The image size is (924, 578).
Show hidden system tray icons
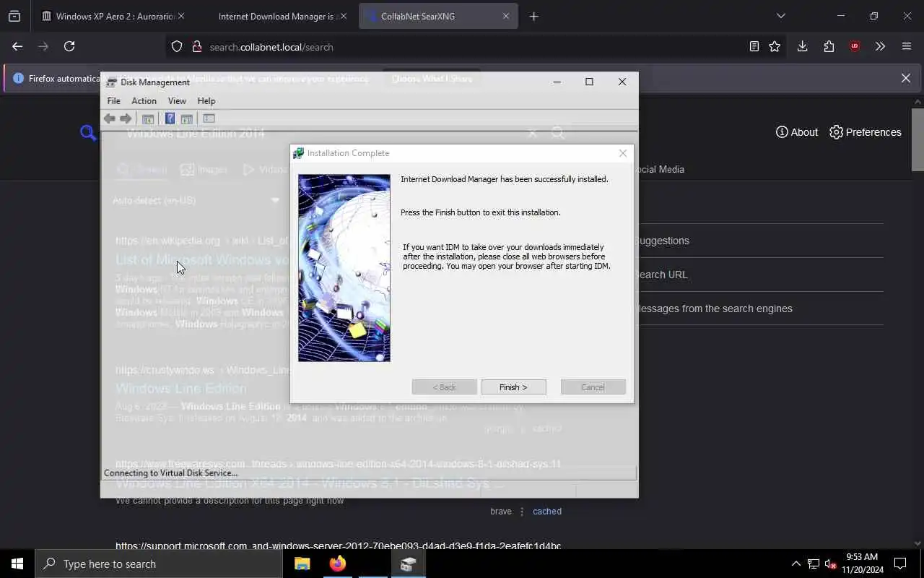pos(796,564)
